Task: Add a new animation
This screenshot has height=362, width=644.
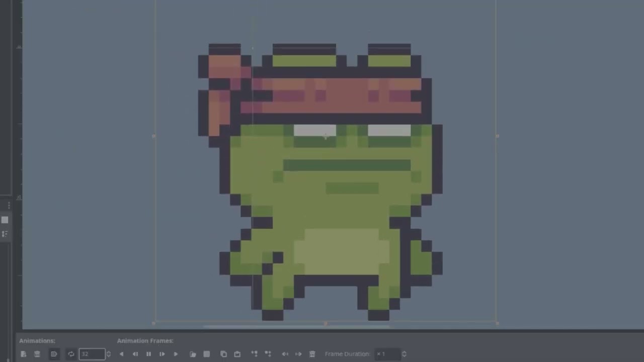Action: pyautogui.click(x=23, y=354)
